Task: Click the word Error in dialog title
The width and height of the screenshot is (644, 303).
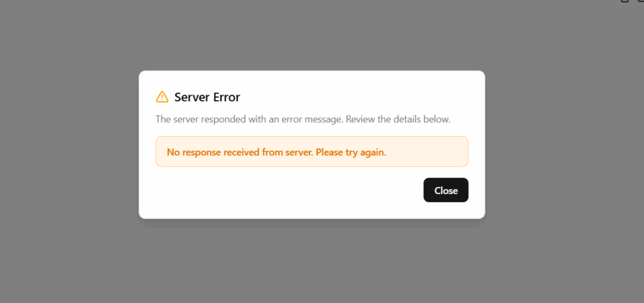Action: [226, 98]
